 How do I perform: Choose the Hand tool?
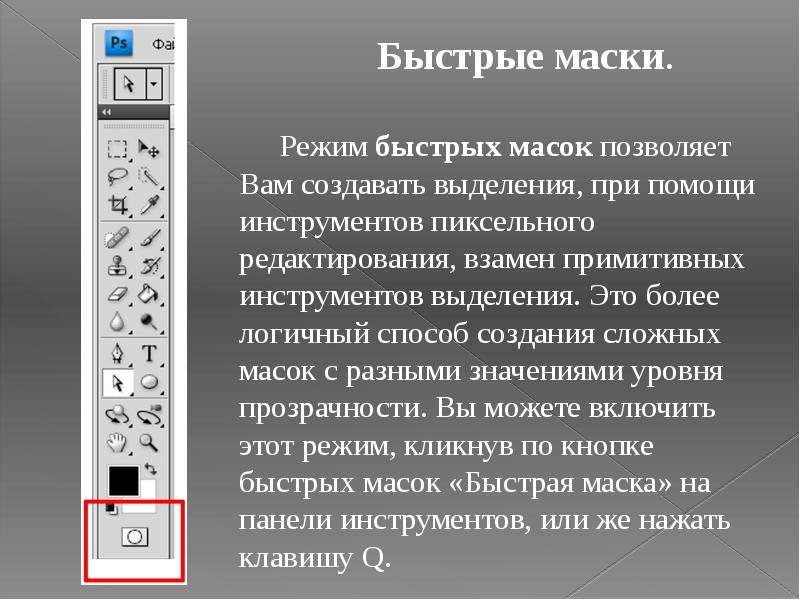(x=118, y=441)
